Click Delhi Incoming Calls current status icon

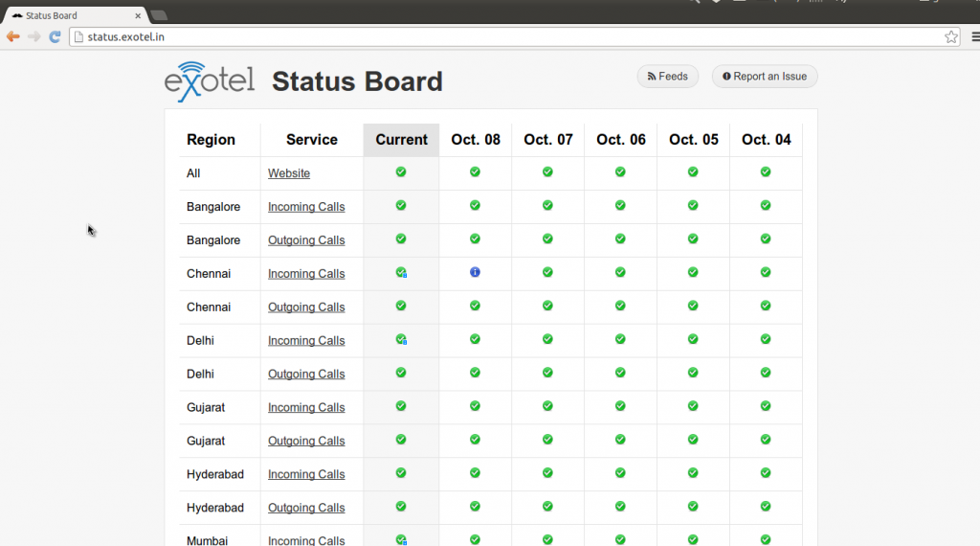401,339
